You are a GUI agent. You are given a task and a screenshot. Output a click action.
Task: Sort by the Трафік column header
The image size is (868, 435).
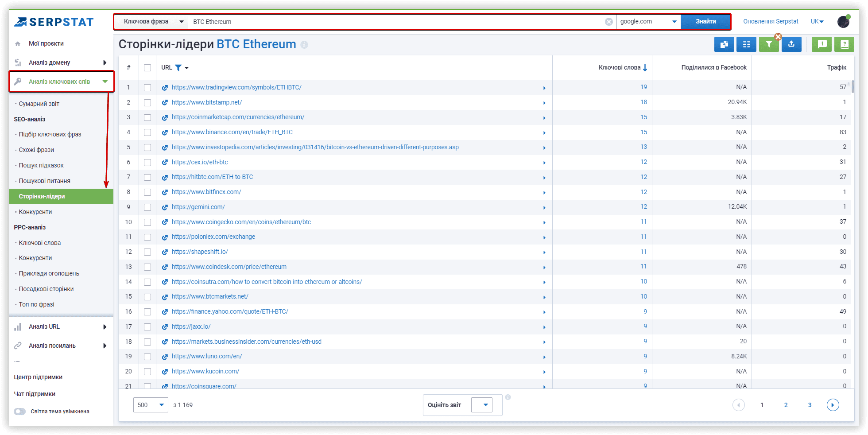tap(837, 67)
